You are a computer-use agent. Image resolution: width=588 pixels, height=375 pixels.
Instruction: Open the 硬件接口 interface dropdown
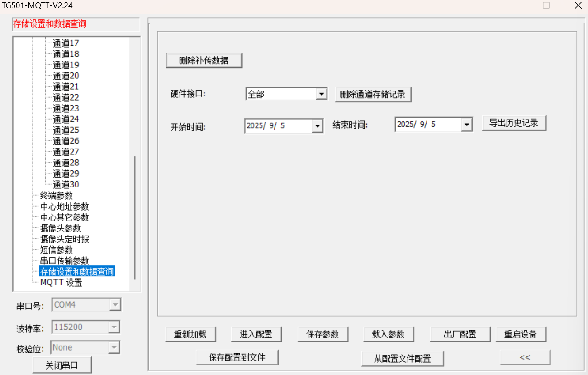pos(322,93)
